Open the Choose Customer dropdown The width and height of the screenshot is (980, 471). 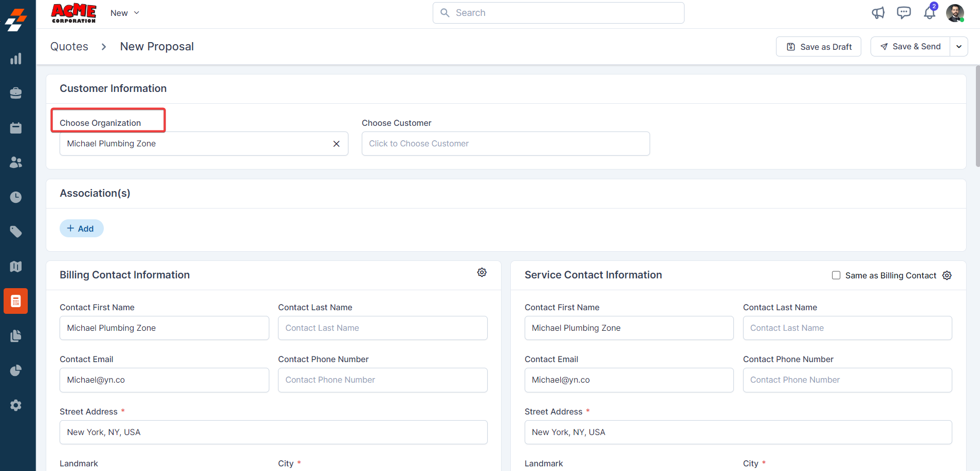[x=505, y=144]
